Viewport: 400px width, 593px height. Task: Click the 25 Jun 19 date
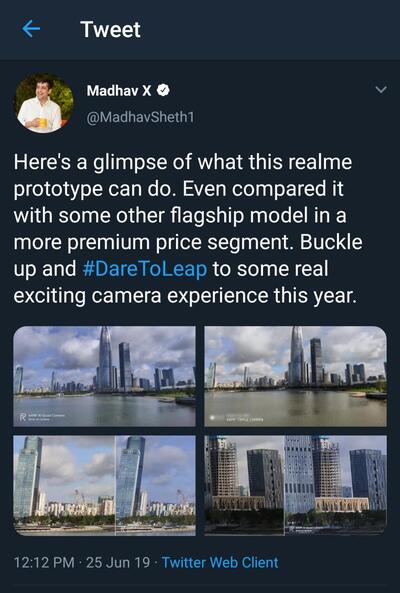point(118,562)
